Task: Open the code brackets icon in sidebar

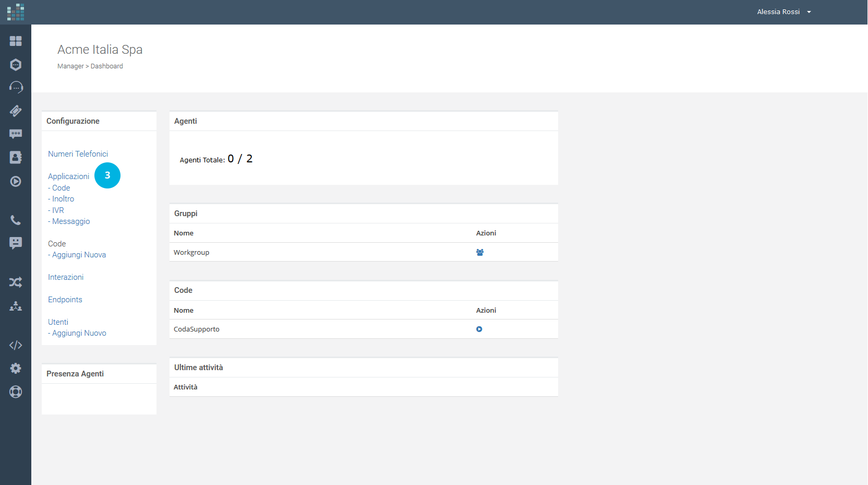Action: click(16, 345)
